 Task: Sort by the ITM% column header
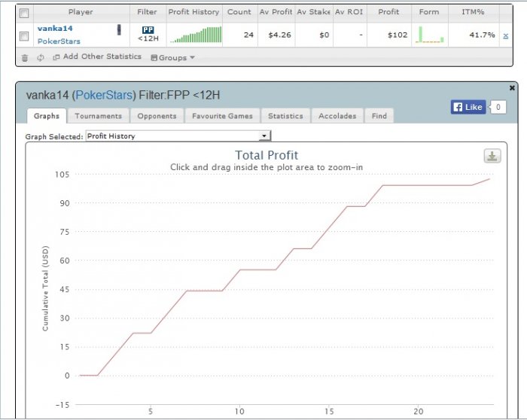tap(473, 12)
